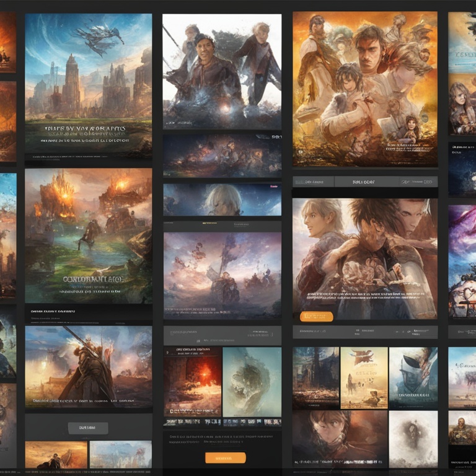Open the pale blue pastel thumbnail at bottom
Image resolution: width=476 pixels, height=476 pixels.
121,454
